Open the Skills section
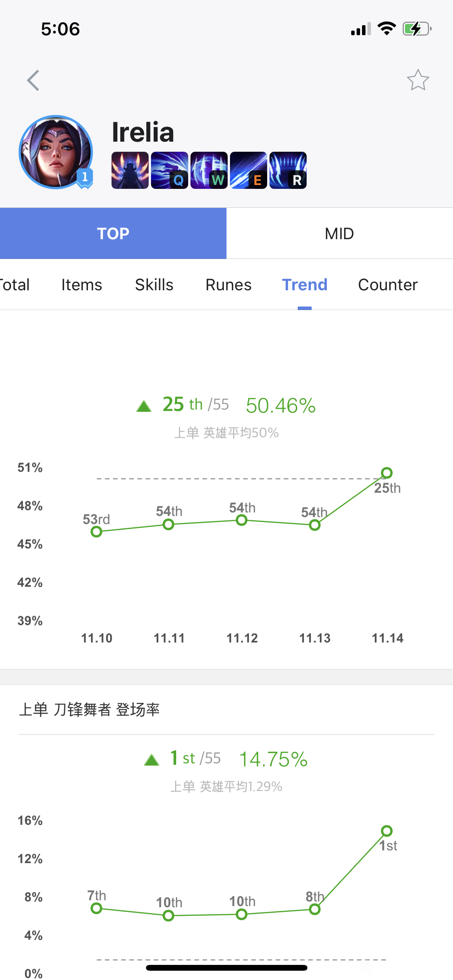The width and height of the screenshot is (453, 980). coord(154,285)
